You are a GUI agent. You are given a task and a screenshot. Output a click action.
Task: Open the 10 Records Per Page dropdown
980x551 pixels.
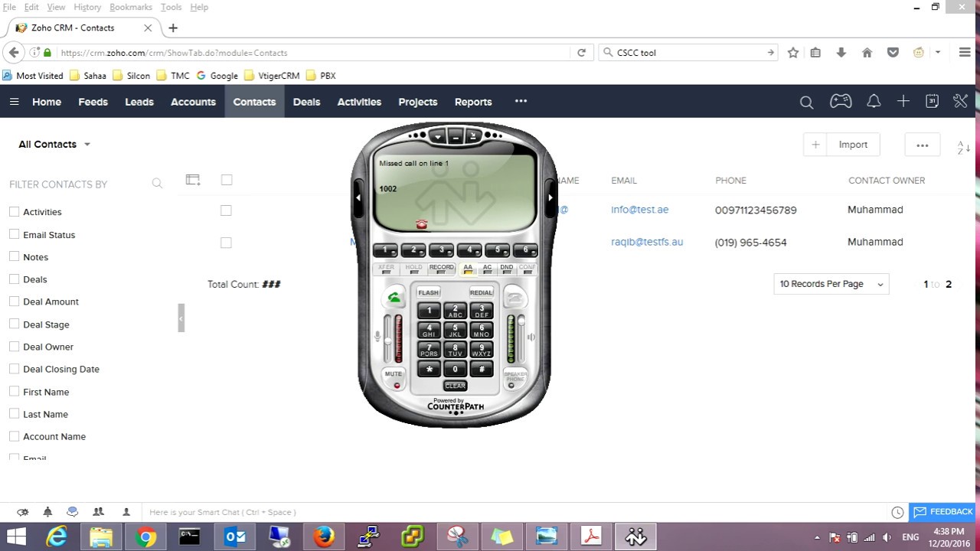pyautogui.click(x=831, y=284)
